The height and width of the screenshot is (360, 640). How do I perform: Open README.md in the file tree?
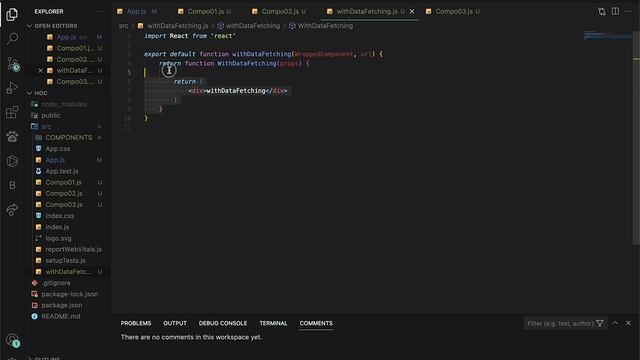pyautogui.click(x=60, y=316)
